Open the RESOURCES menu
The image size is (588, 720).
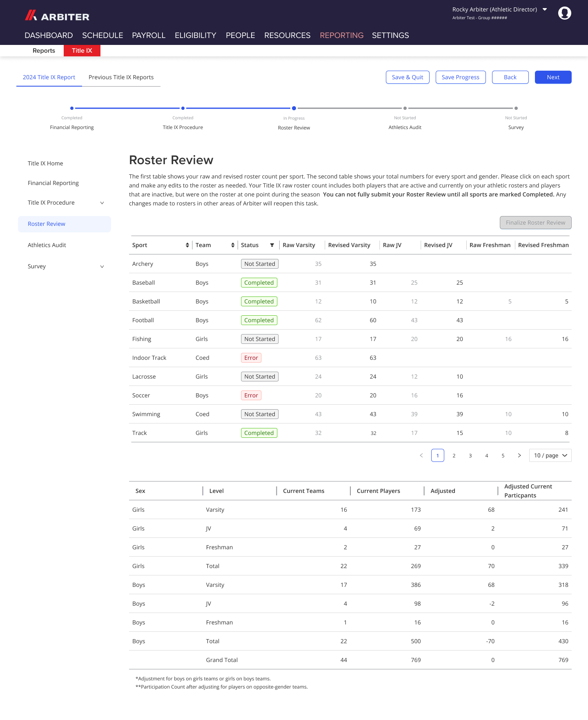coord(287,36)
